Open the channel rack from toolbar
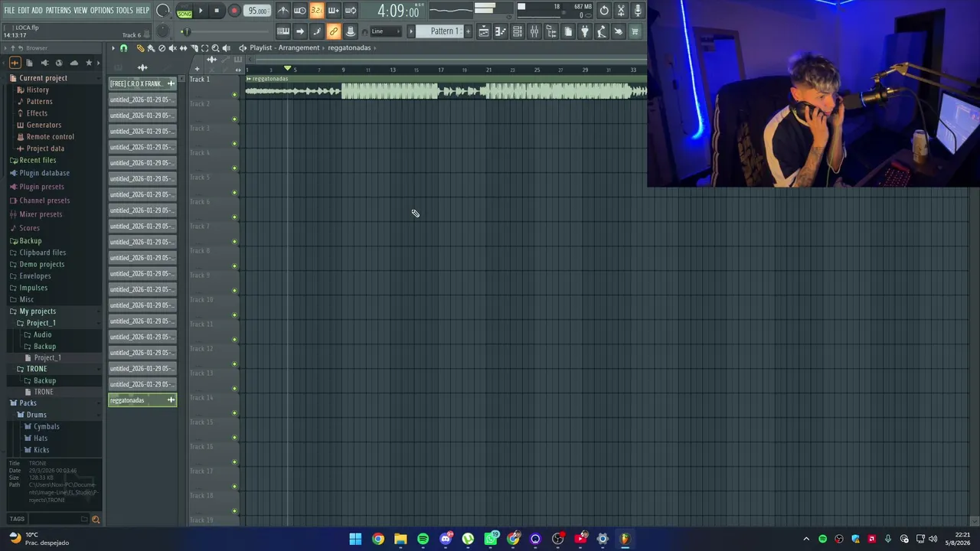The width and height of the screenshot is (980, 551). tap(518, 31)
